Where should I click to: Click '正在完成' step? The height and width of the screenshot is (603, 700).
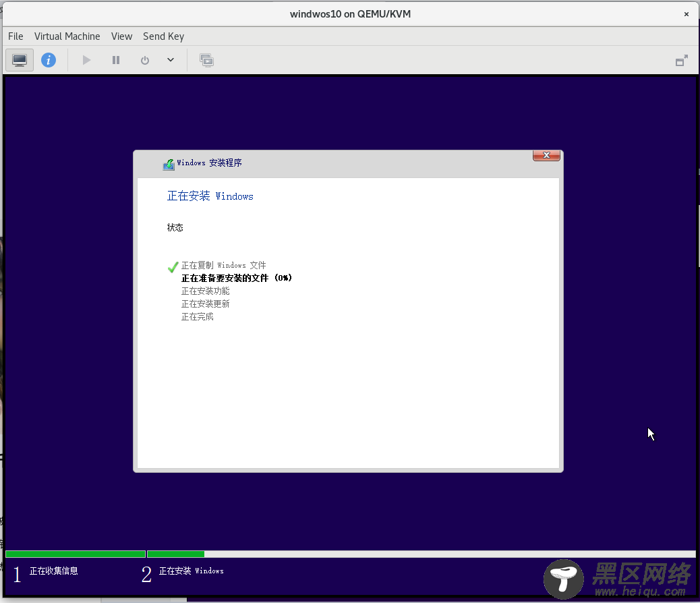(x=198, y=317)
